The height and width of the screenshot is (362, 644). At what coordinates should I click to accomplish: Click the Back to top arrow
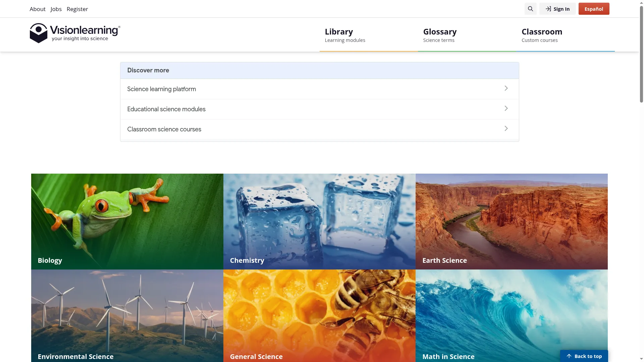pyautogui.click(x=569, y=356)
